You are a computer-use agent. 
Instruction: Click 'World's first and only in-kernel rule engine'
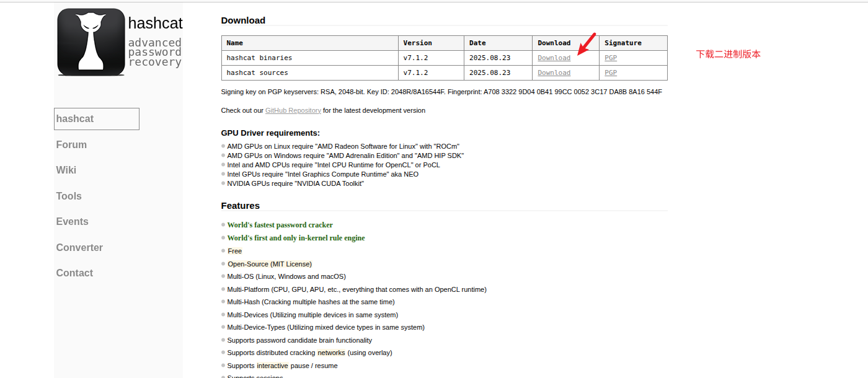click(296, 238)
